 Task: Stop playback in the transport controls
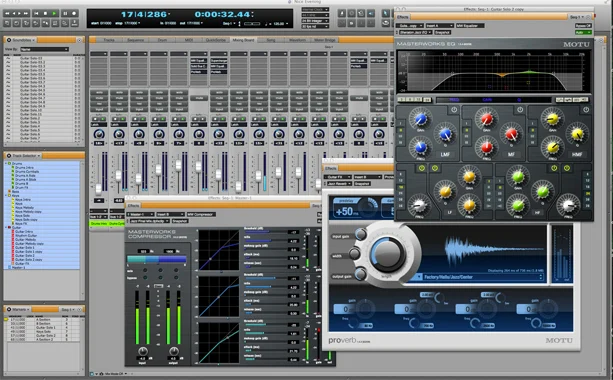tap(45, 13)
